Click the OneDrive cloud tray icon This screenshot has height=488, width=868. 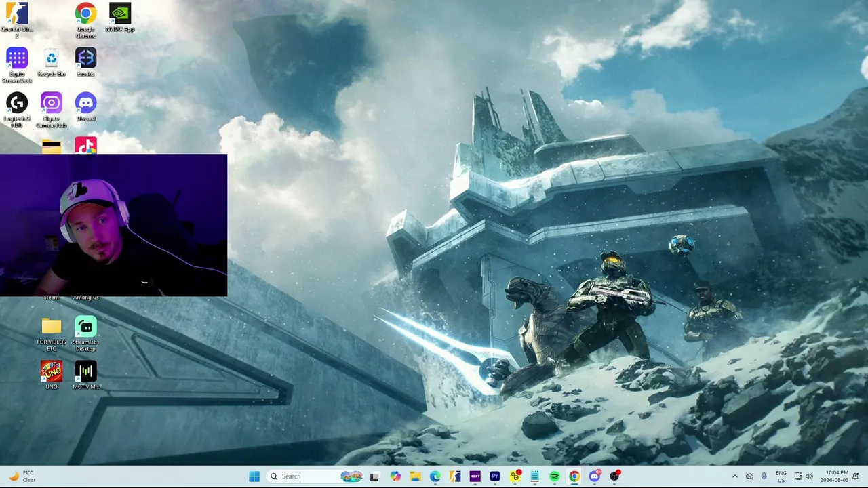pyautogui.click(x=749, y=476)
